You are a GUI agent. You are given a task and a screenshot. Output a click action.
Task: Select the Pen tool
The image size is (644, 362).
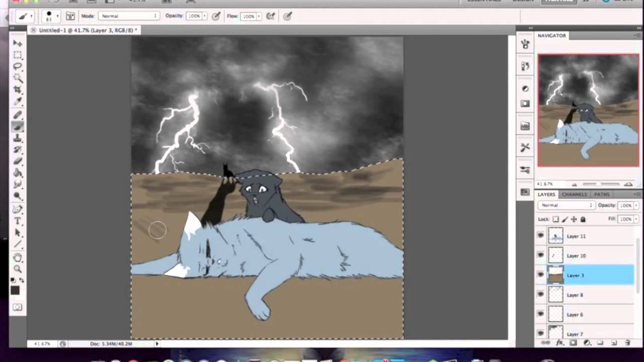(18, 209)
